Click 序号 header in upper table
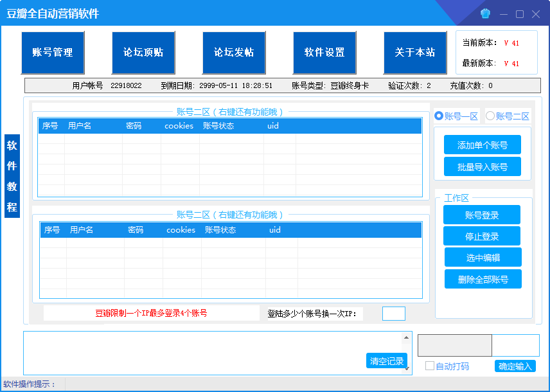Viewport: 550px width, 392px height. coord(50,126)
